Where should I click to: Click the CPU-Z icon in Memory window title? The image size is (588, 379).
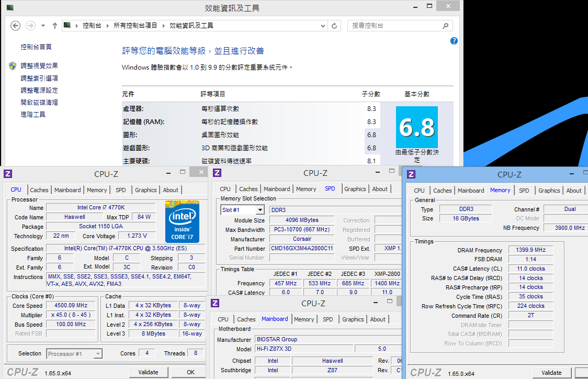(x=411, y=175)
